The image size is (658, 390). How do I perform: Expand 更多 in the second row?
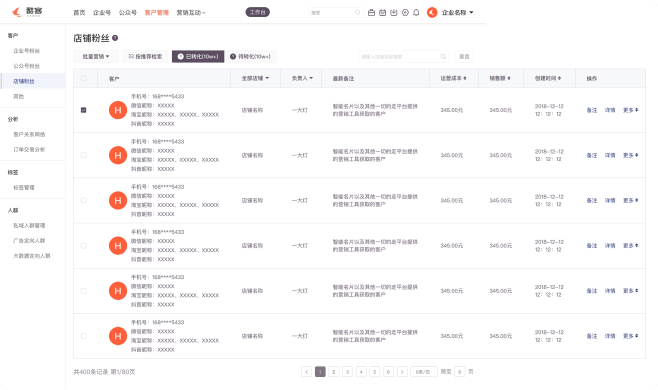[x=630, y=155]
